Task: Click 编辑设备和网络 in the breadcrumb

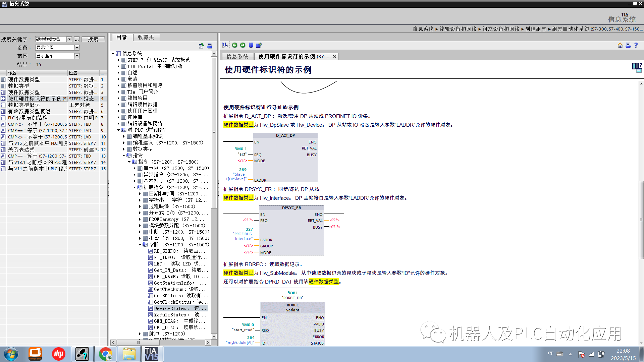Action: click(x=458, y=29)
